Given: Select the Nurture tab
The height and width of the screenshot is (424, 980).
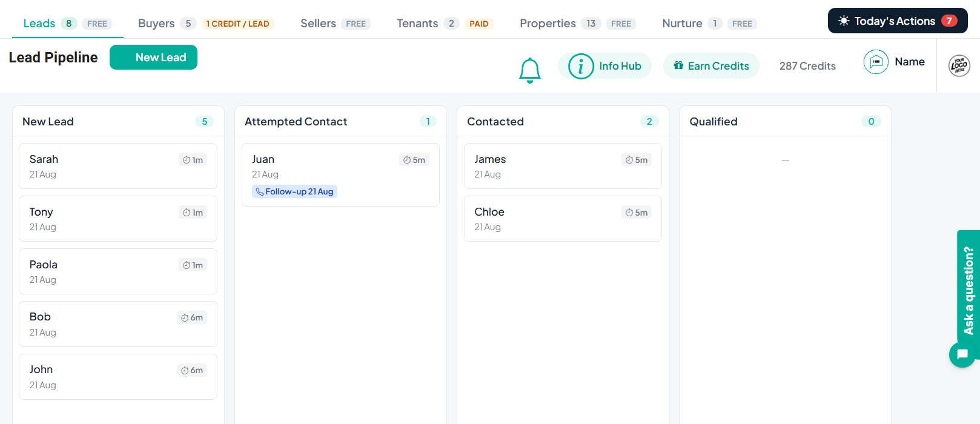Looking at the screenshot, I should pyautogui.click(x=709, y=24).
